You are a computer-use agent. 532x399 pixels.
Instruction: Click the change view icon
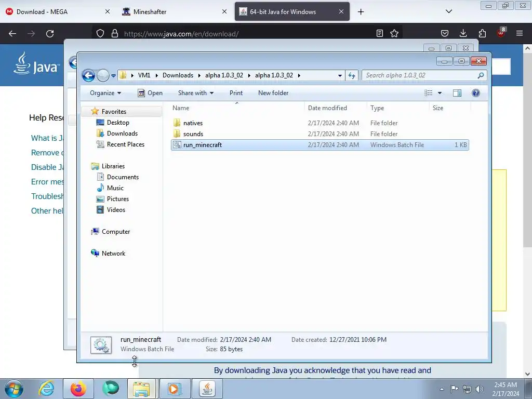click(x=429, y=93)
